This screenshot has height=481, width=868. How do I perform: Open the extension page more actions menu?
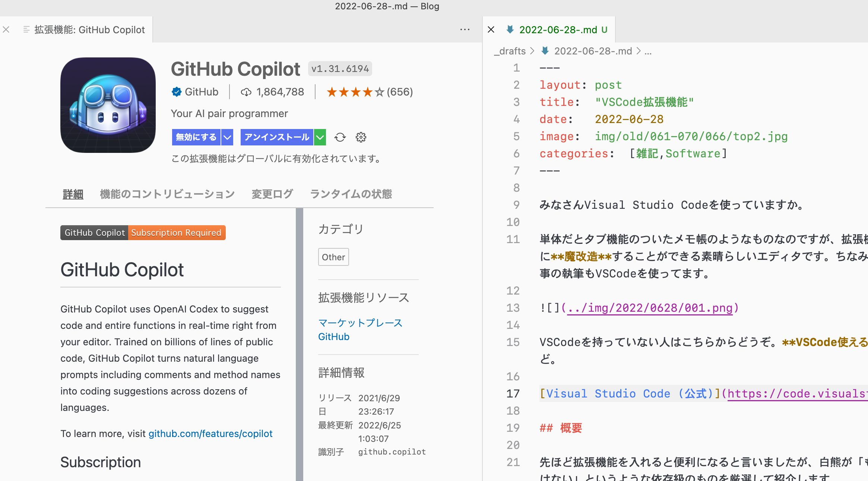[x=464, y=29]
